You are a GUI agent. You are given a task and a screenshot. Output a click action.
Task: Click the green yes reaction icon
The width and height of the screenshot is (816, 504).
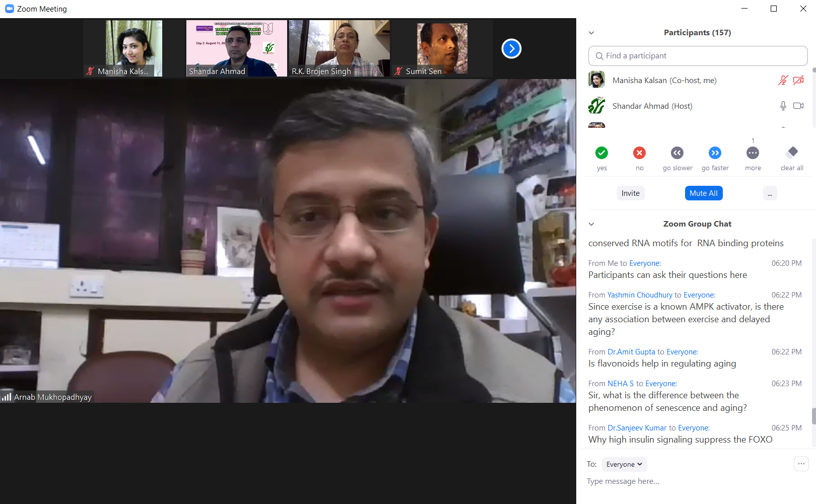coord(601,153)
